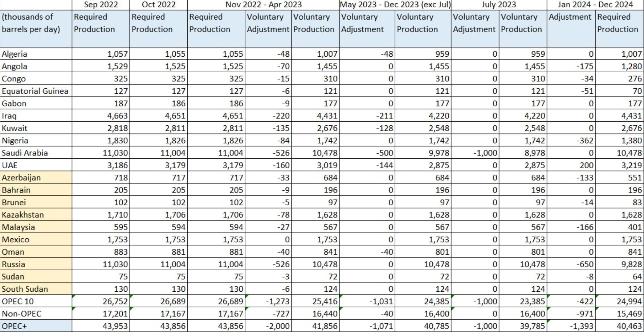Click the July 2023 period header
Viewport: 644px width, 332px height.
(x=499, y=5)
